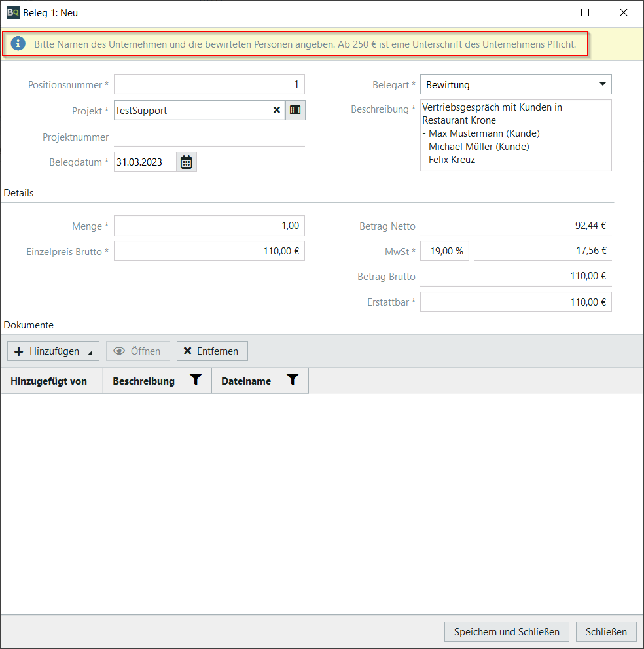
Task: Click the Dateiname column filter icon
Action: tap(293, 380)
